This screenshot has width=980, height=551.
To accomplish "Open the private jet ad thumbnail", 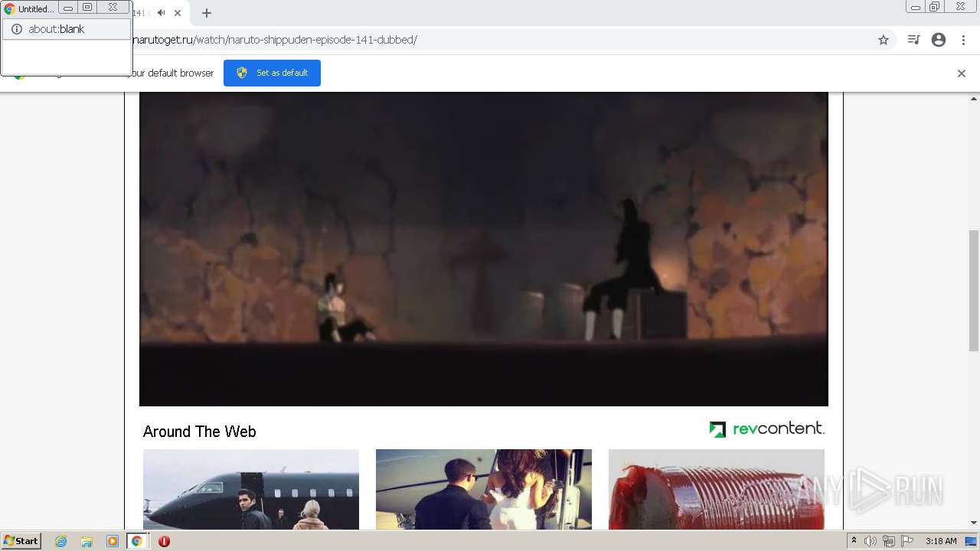I will (x=251, y=489).
